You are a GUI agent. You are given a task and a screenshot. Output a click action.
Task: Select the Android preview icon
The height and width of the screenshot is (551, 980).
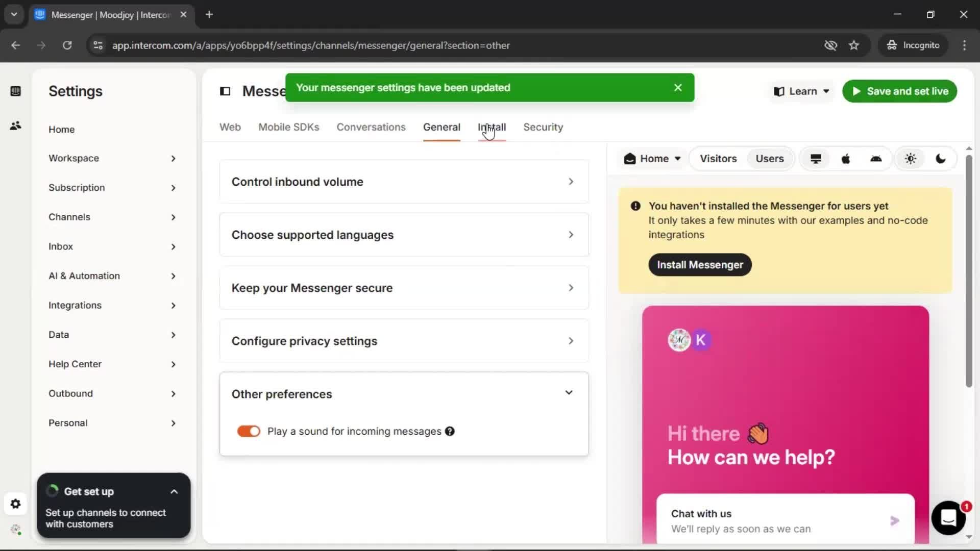point(876,159)
